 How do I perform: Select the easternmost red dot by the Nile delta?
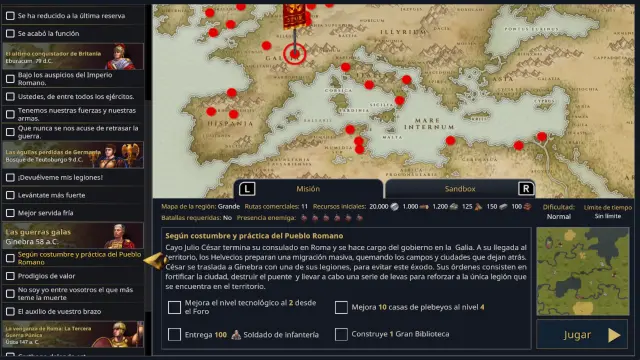point(542,136)
